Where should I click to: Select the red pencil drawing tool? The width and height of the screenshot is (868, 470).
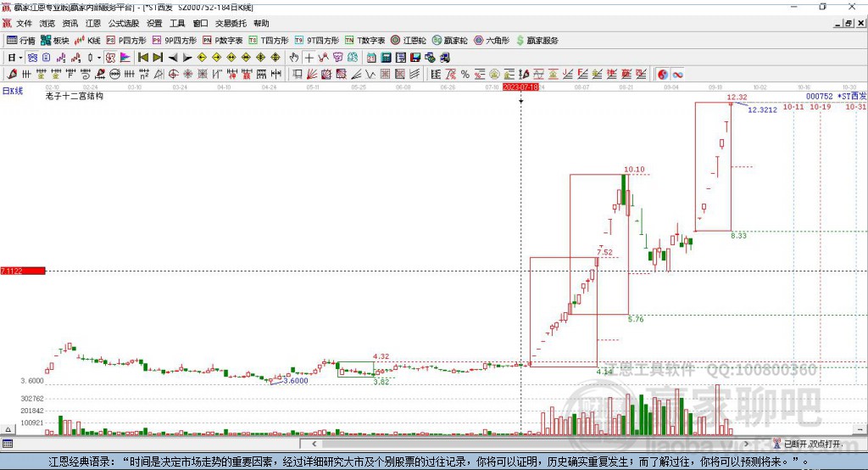click(x=12, y=75)
